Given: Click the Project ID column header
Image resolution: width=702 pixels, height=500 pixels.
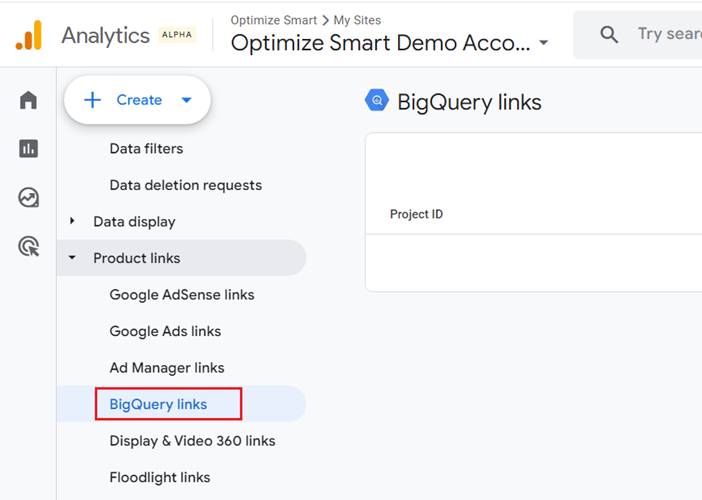Looking at the screenshot, I should click(416, 214).
